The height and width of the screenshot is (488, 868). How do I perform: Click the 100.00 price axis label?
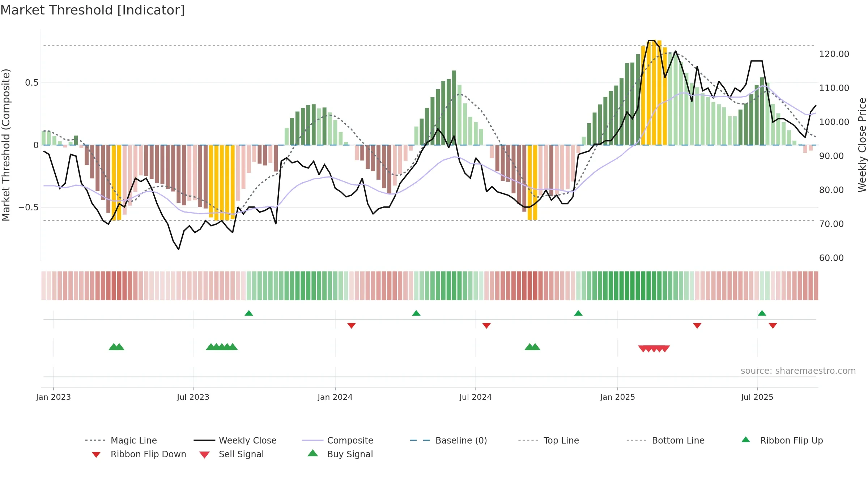[x=834, y=122]
